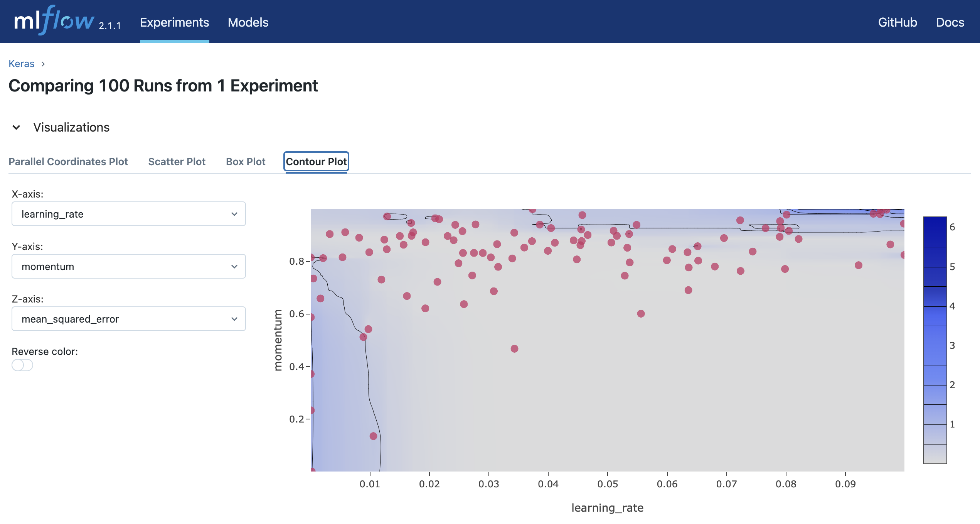Select the Contour Plot tab

coord(316,162)
